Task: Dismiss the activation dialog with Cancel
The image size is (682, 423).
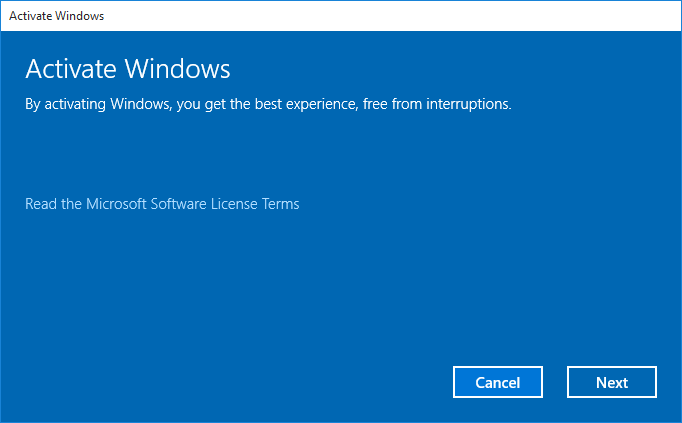Action: pyautogui.click(x=498, y=382)
